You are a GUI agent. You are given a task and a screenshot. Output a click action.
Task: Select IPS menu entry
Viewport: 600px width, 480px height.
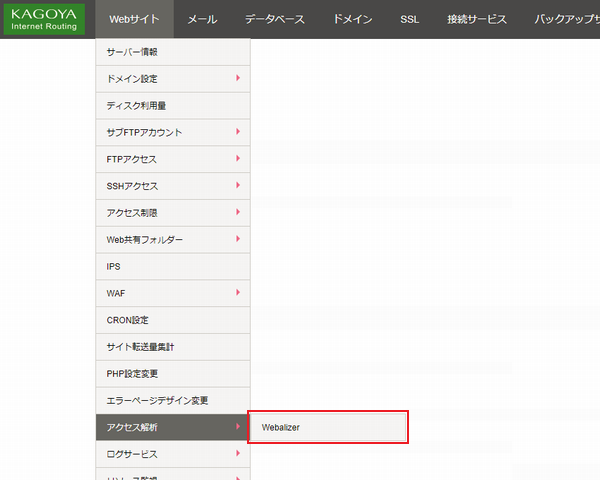173,266
